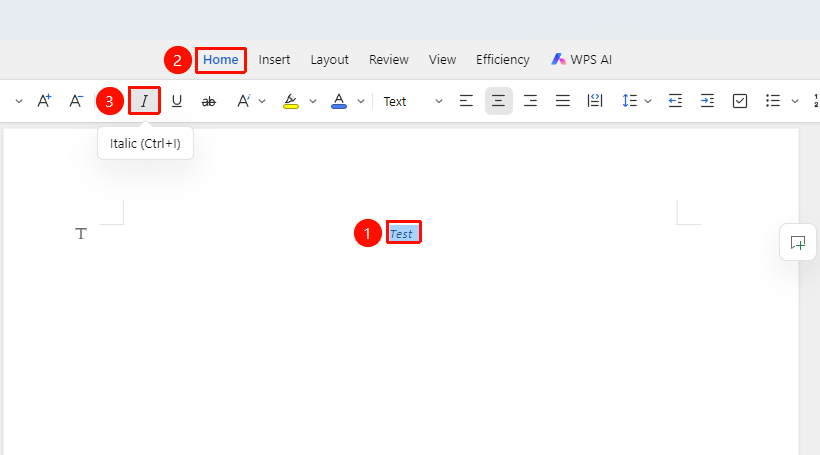Increase font size with A+ icon

coord(44,101)
